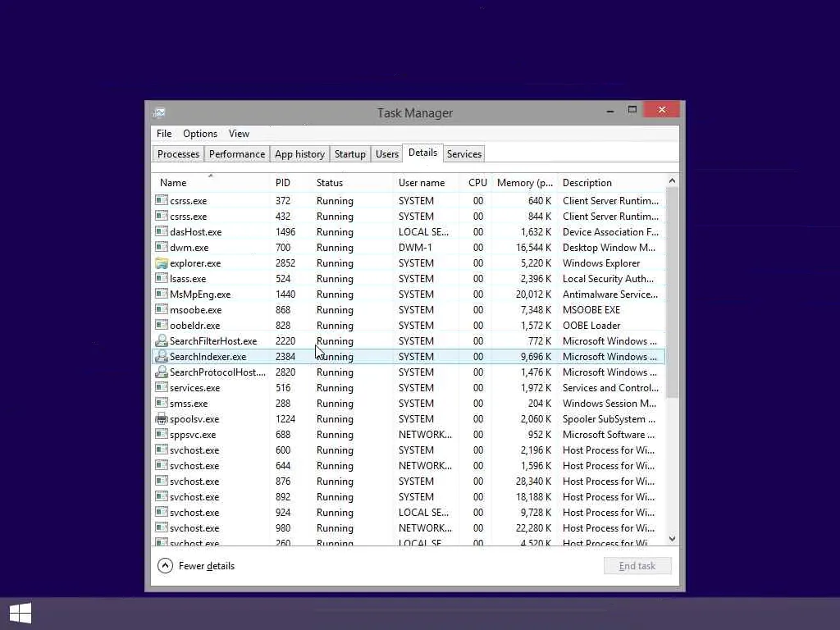Click the MSOOBE EXE description

click(x=591, y=309)
